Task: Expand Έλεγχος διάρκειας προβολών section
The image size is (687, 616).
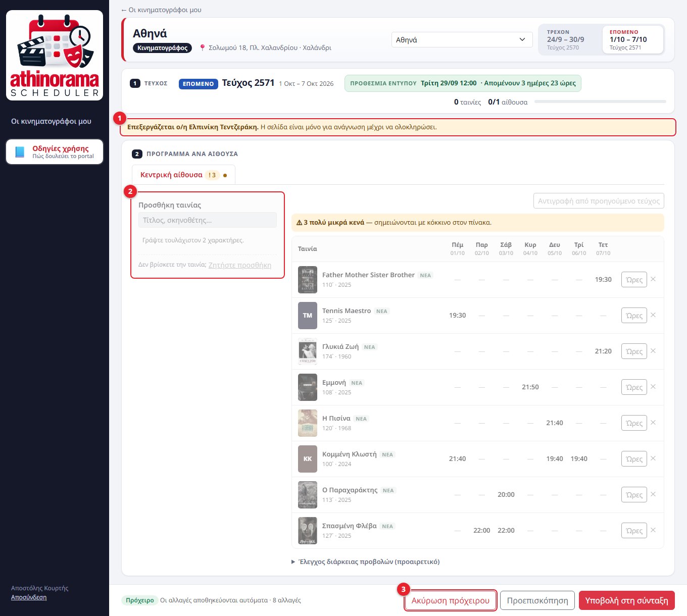Action: point(366,561)
